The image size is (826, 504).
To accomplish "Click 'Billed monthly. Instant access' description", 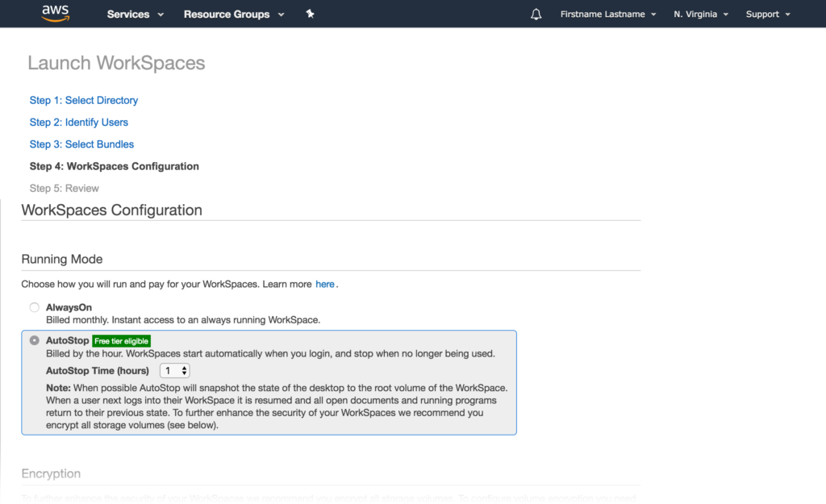I will tap(183, 320).
